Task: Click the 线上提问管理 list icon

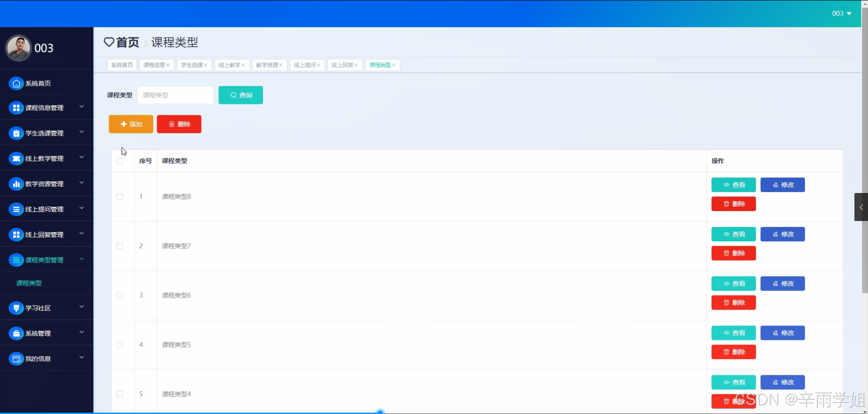Action: (x=16, y=209)
